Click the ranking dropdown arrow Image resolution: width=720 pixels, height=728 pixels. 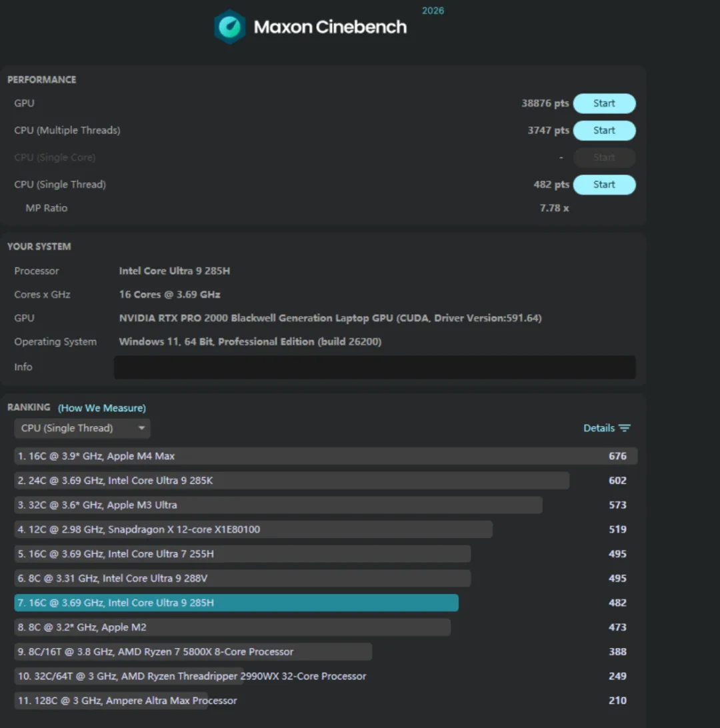[141, 428]
